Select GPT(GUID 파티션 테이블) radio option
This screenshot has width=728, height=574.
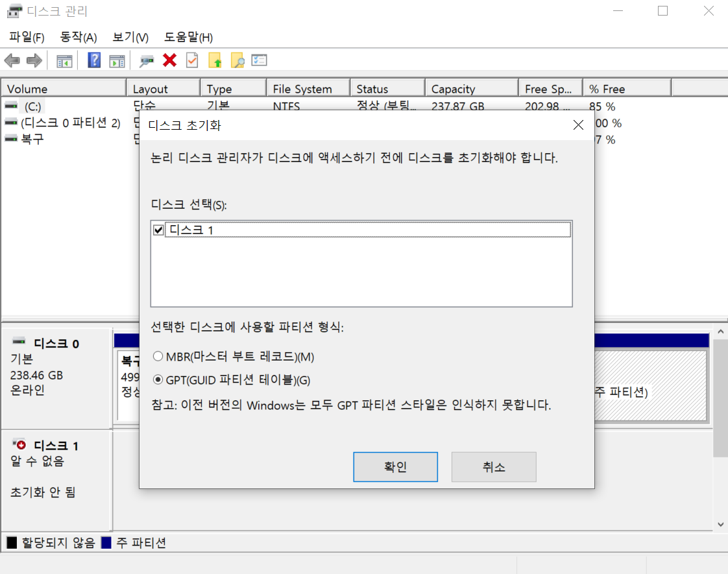pyautogui.click(x=158, y=379)
